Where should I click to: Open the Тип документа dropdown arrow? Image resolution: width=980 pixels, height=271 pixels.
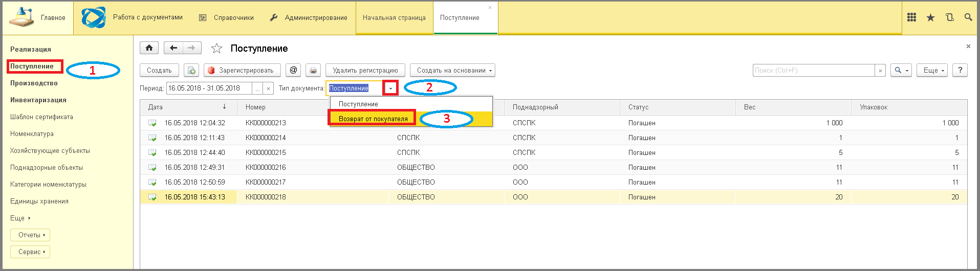point(390,88)
